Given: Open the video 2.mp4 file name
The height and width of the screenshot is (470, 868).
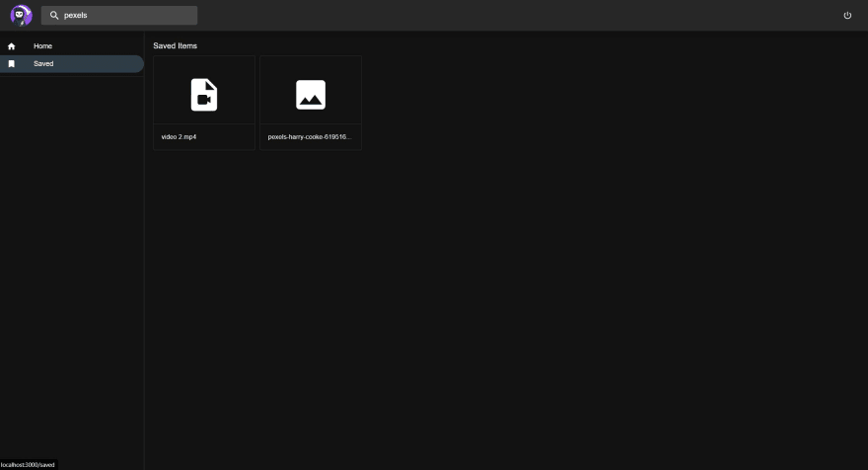Looking at the screenshot, I should point(179,137).
